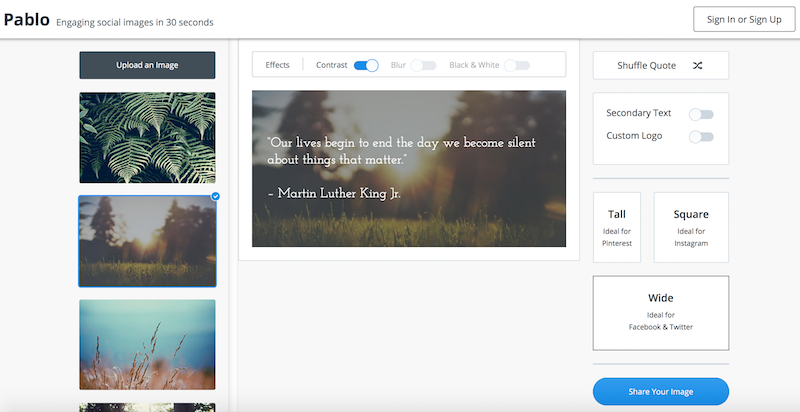Click the shuffle arrows icon
Screen dimensions: 800x412
coord(697,66)
